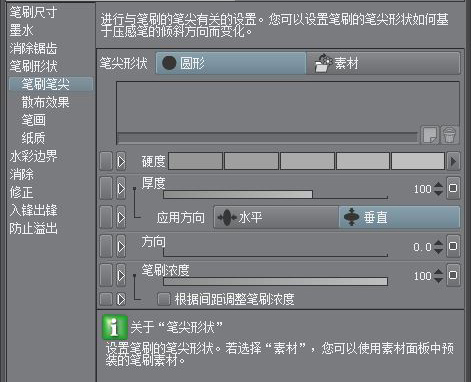Click the 笔刷浓度 value 100 field
This screenshot has width=471, height=382.
point(422,276)
